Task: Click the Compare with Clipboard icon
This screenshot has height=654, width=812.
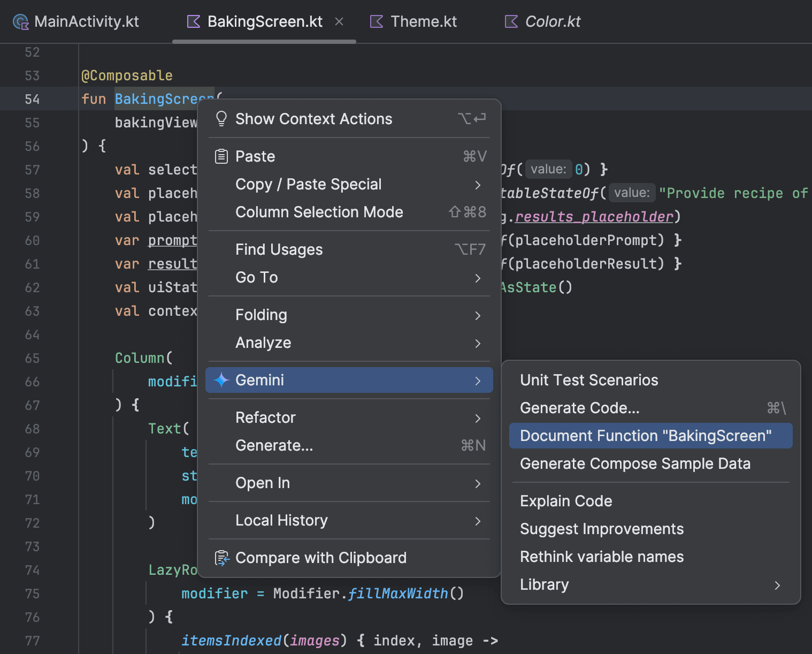Action: 221,558
